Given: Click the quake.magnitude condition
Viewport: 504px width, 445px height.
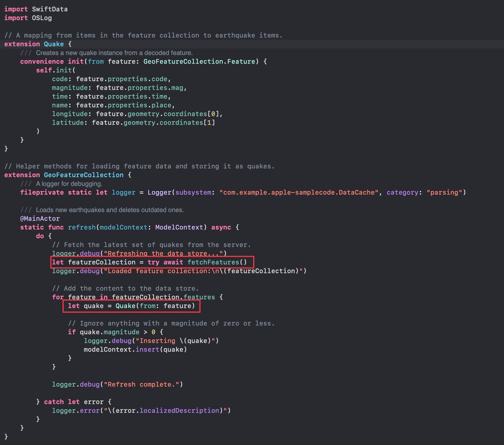Looking at the screenshot, I should pos(109,332).
